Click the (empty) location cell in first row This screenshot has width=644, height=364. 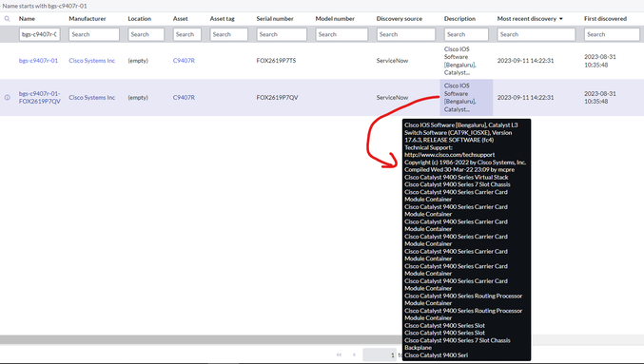click(138, 60)
